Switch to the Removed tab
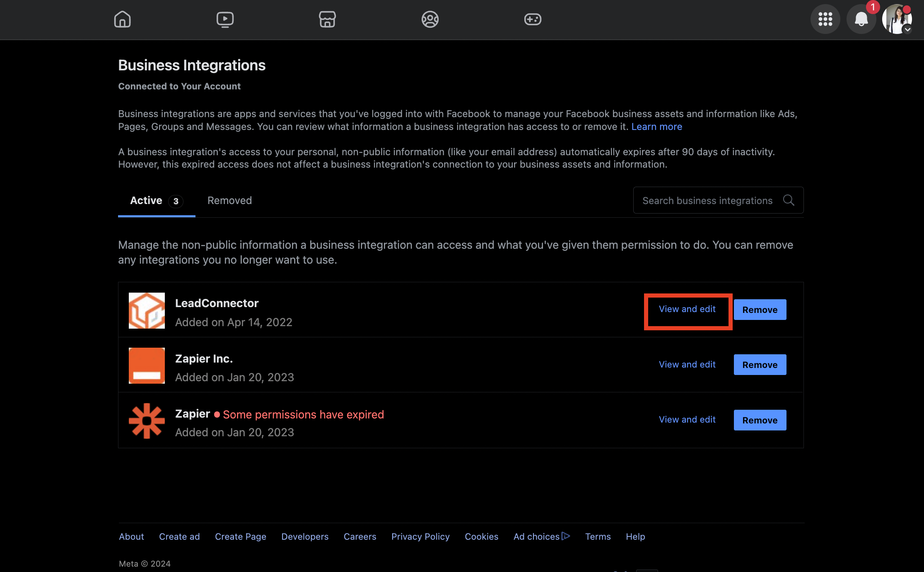The height and width of the screenshot is (572, 924). pos(229,200)
